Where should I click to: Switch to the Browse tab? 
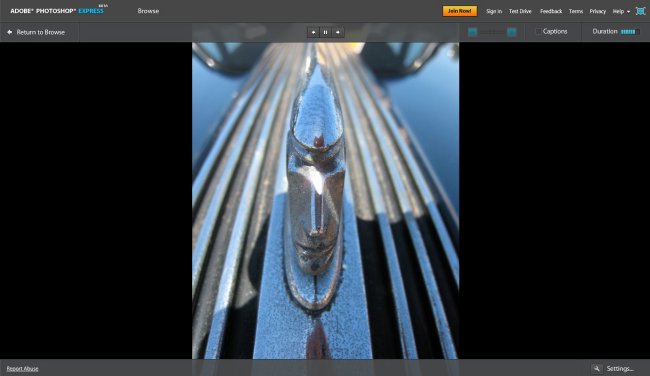[148, 11]
